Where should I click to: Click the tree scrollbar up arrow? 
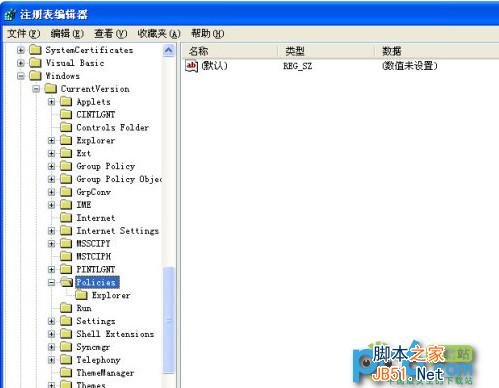[169, 51]
